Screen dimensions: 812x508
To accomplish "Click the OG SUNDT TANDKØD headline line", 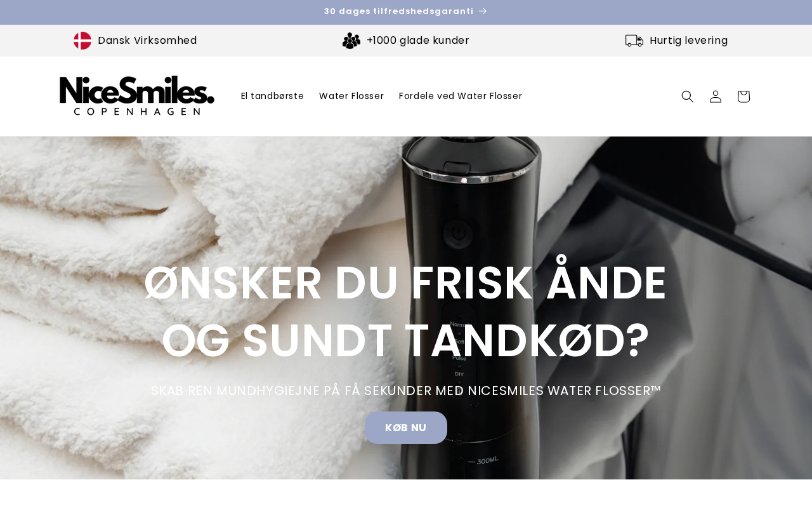I will click(406, 342).
